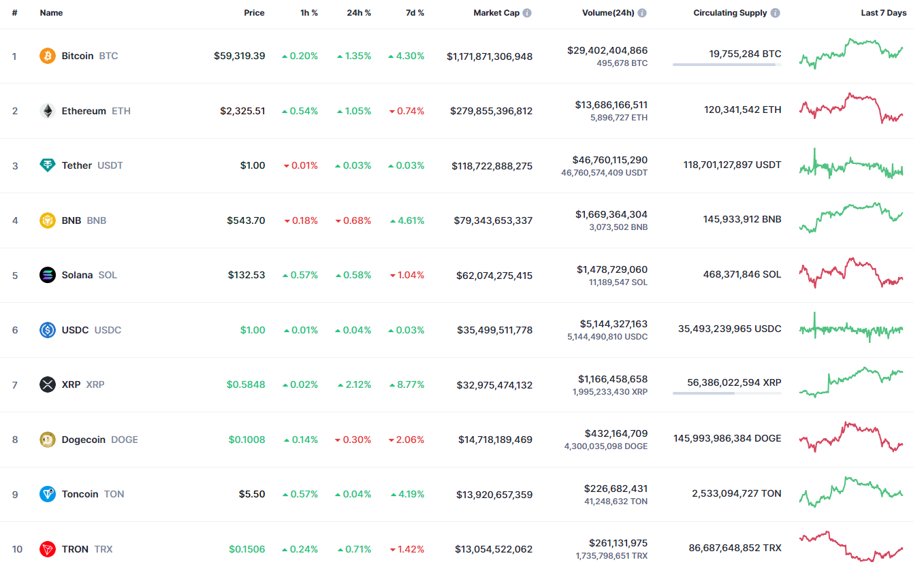
Task: Sort by the Price column header
Action: (x=255, y=13)
